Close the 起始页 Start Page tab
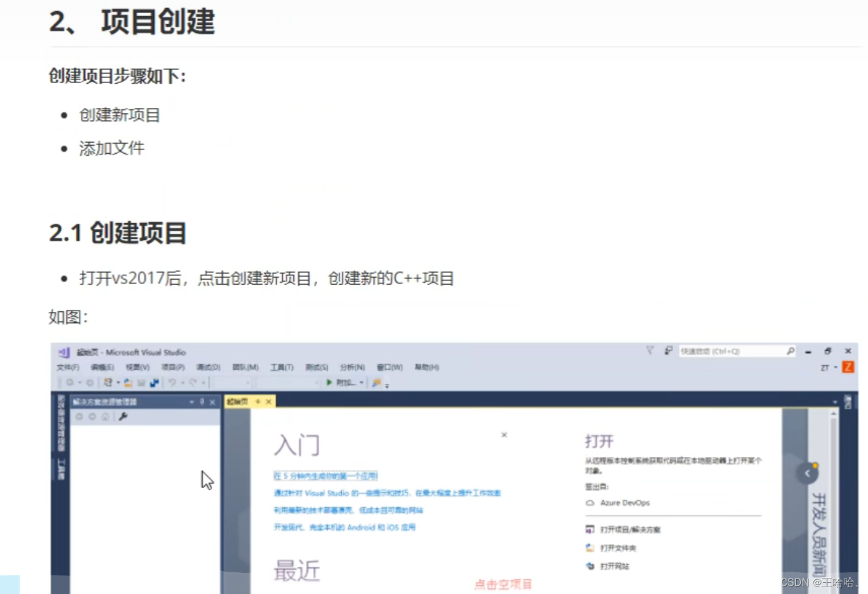 point(269,402)
